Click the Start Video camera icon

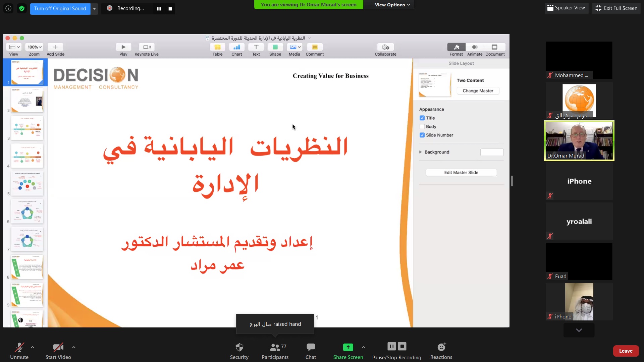click(x=58, y=347)
